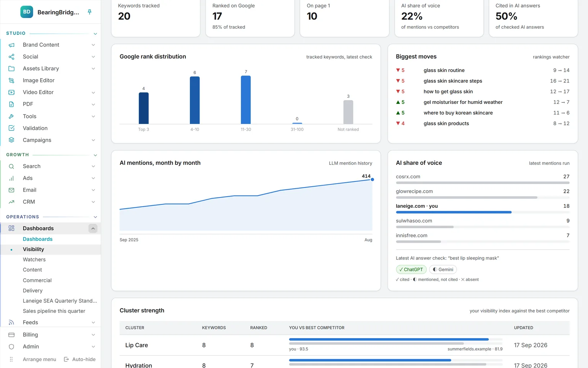The height and width of the screenshot is (368, 588).
Task: Click the Ads bar chart icon
Action: point(11,178)
